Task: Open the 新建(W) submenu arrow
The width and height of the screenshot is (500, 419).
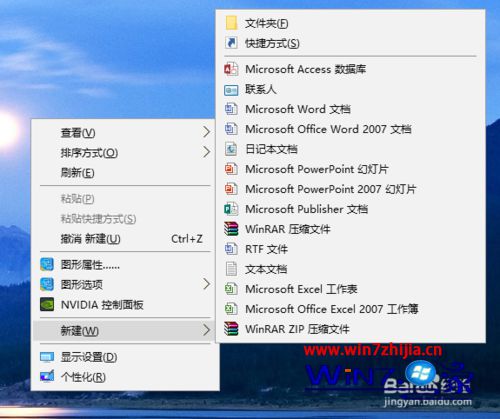Action: [207, 330]
